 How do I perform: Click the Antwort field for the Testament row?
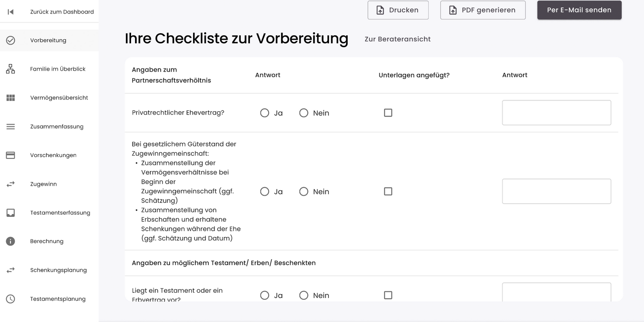(x=557, y=292)
